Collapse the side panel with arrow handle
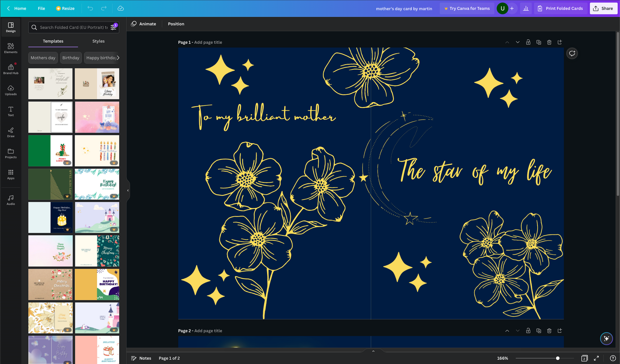 pos(128,190)
